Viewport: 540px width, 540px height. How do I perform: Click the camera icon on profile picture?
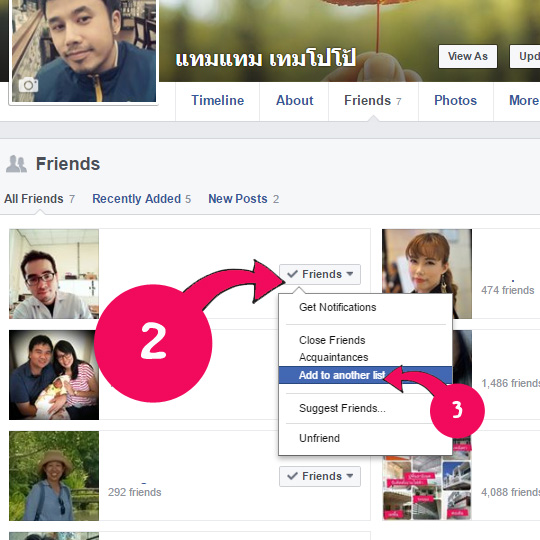pyautogui.click(x=28, y=85)
